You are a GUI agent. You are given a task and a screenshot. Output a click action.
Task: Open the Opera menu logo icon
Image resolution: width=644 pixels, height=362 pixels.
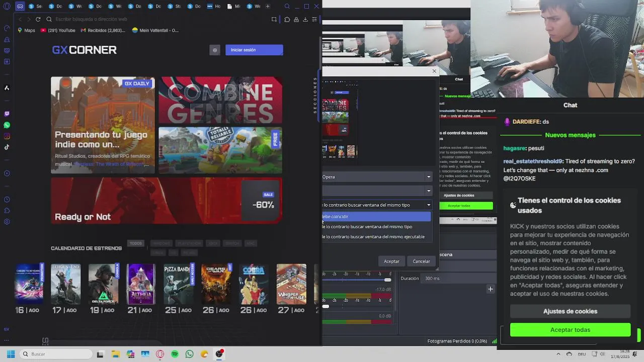tap(7, 7)
